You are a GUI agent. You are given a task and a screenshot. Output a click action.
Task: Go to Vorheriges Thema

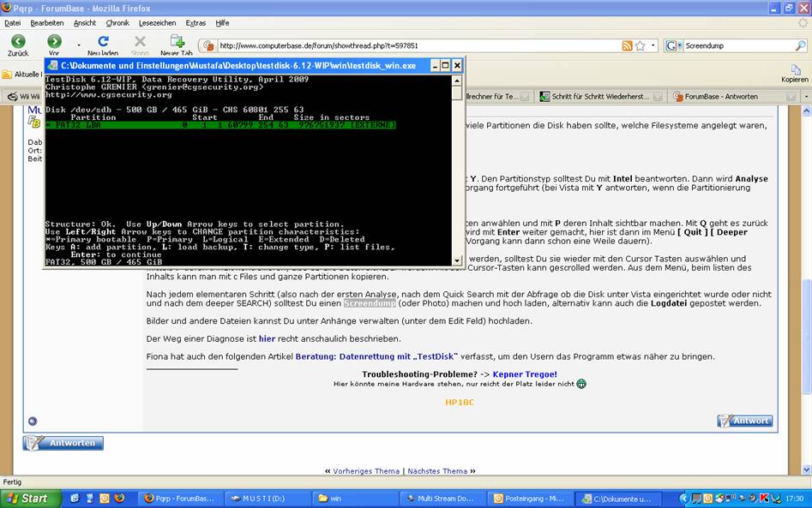tap(366, 471)
